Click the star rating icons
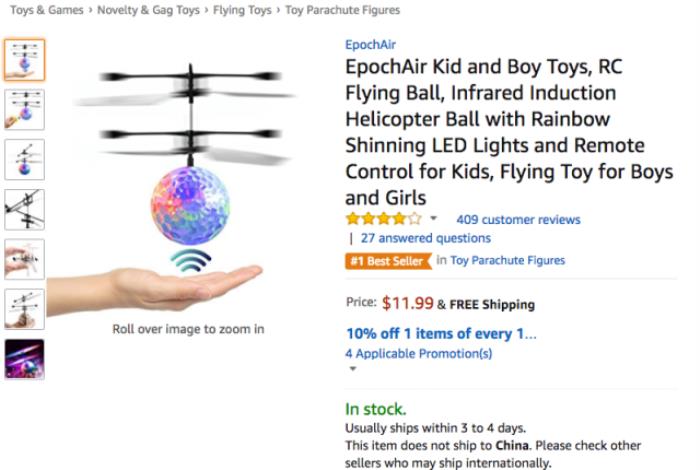 [383, 219]
